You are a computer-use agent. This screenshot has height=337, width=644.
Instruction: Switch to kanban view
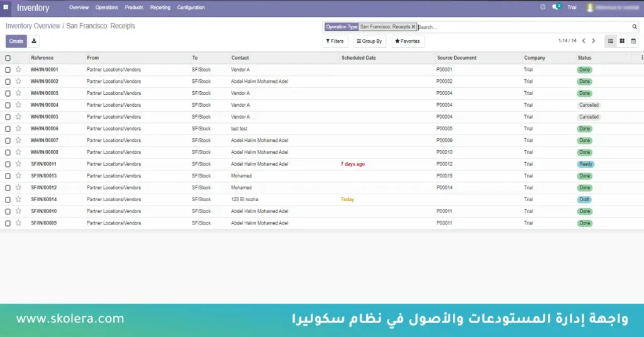[x=622, y=41]
